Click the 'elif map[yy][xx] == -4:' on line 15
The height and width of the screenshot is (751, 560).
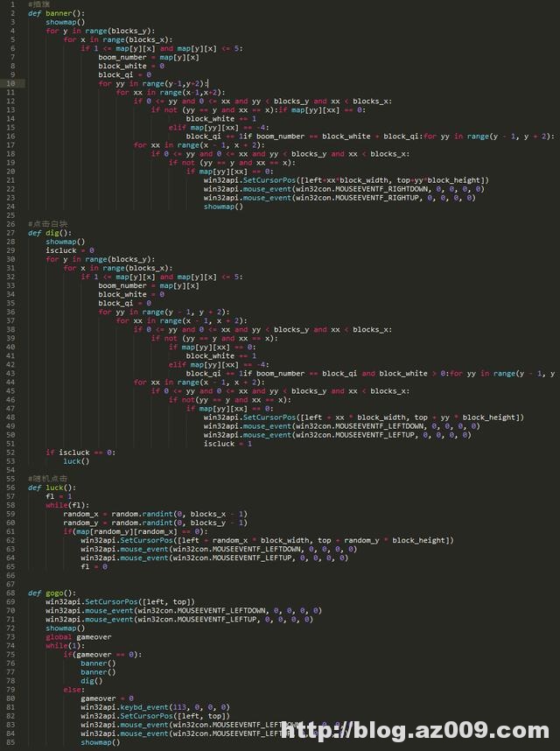pyautogui.click(x=219, y=128)
